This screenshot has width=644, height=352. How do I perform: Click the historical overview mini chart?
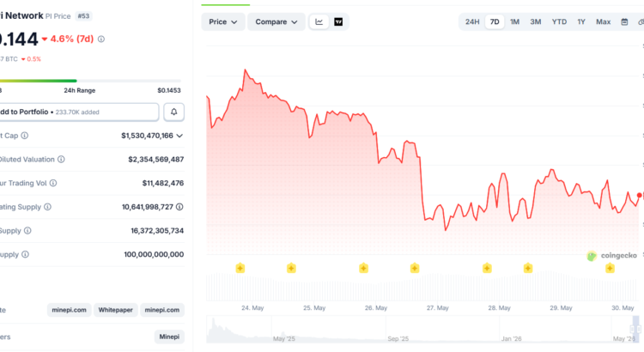pos(422,330)
